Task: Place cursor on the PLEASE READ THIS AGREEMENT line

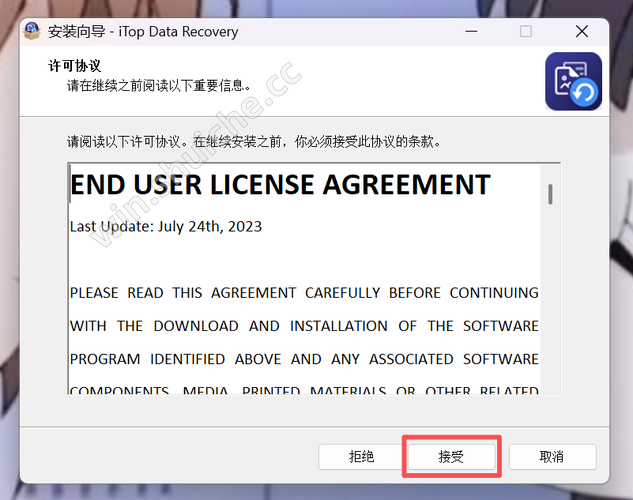Action: pyautogui.click(x=304, y=293)
